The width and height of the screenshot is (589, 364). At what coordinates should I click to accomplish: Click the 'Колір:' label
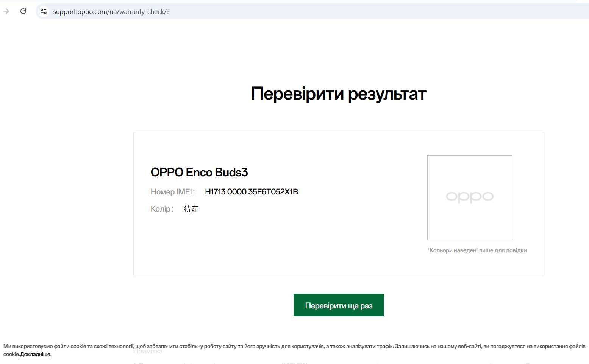point(162,209)
